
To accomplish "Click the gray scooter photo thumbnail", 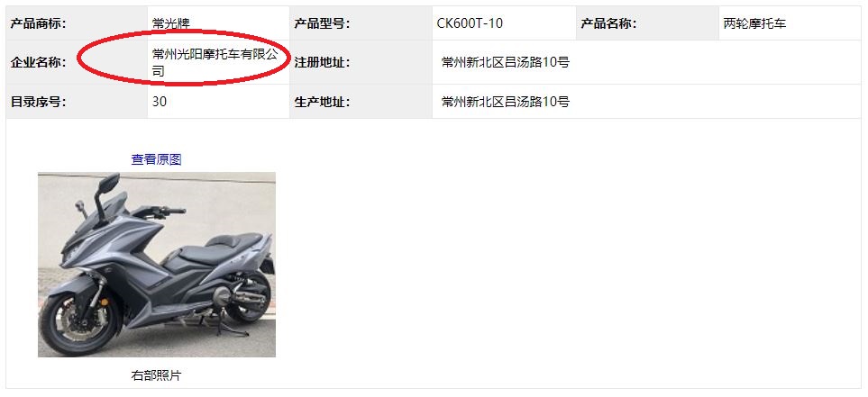I will 157,265.
